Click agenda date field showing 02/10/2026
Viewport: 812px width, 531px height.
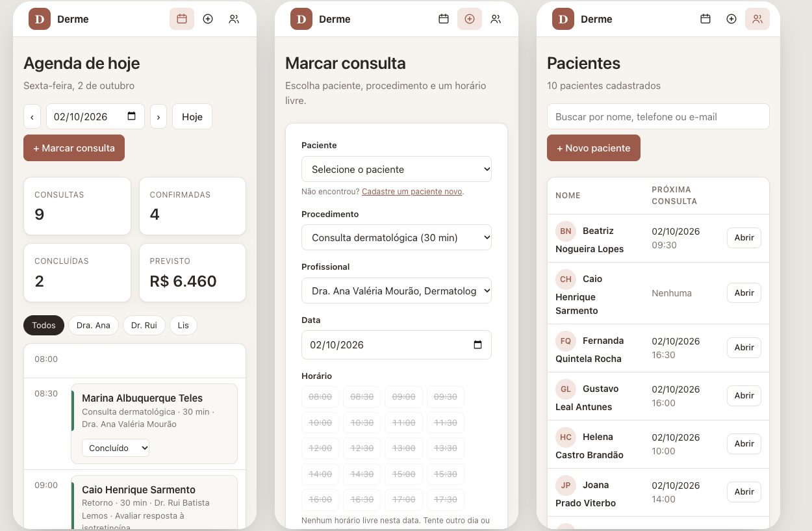pos(95,117)
